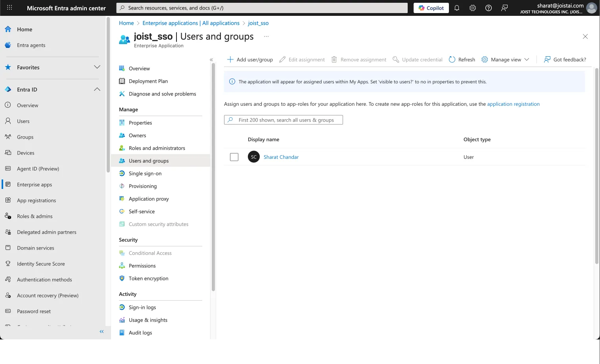Click the Provisioning icon
Image resolution: width=600 pixels, height=364 pixels.
[x=122, y=186]
